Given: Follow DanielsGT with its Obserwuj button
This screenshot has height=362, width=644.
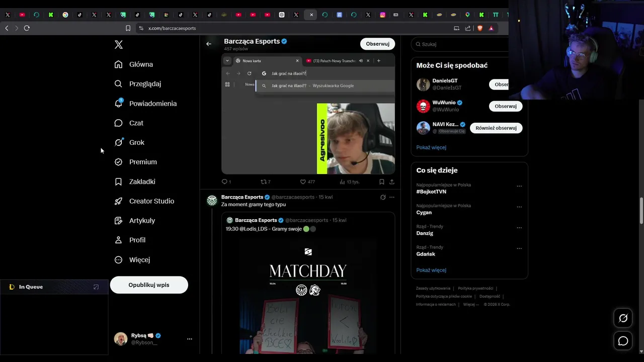Looking at the screenshot, I should coord(499,84).
